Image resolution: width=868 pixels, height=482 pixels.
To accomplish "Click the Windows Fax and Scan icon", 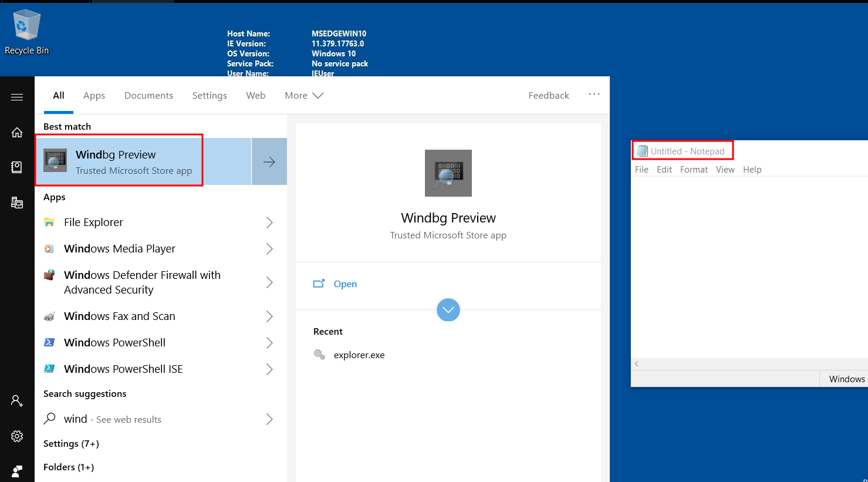I will pyautogui.click(x=49, y=316).
